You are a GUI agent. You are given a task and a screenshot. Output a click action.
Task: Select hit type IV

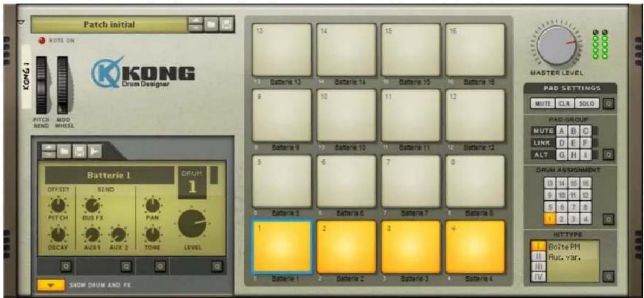coord(538,276)
